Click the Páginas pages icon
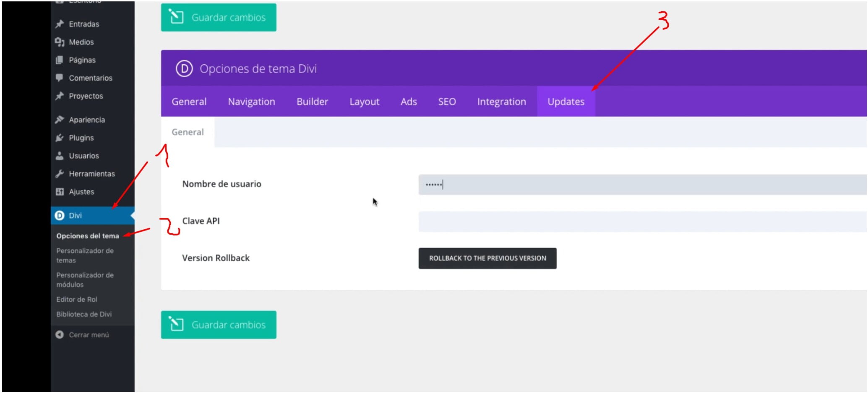 click(x=60, y=60)
